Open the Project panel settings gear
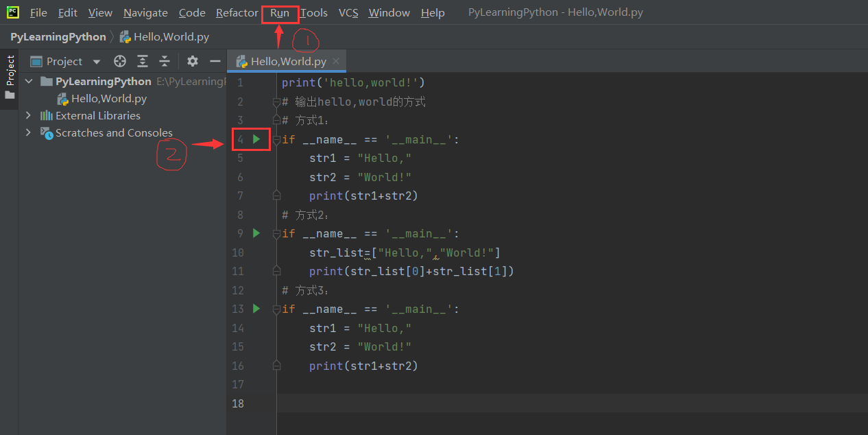The width and height of the screenshot is (868, 435). 192,61
